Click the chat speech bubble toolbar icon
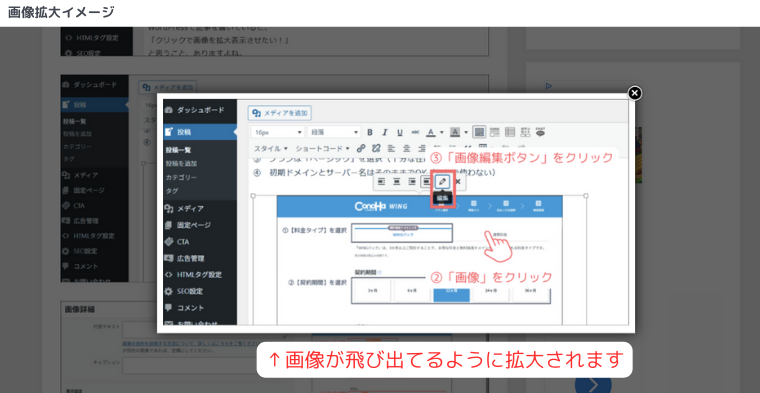The width and height of the screenshot is (760, 393). [540, 132]
